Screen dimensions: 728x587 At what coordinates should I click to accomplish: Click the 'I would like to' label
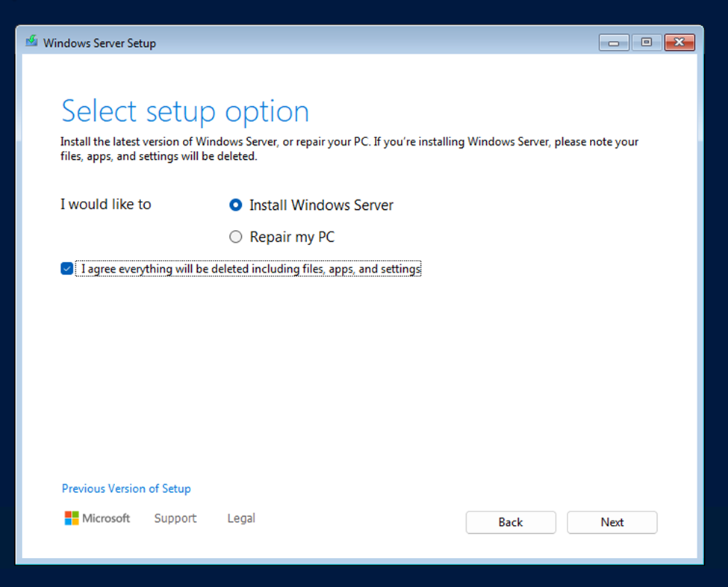coord(106,205)
